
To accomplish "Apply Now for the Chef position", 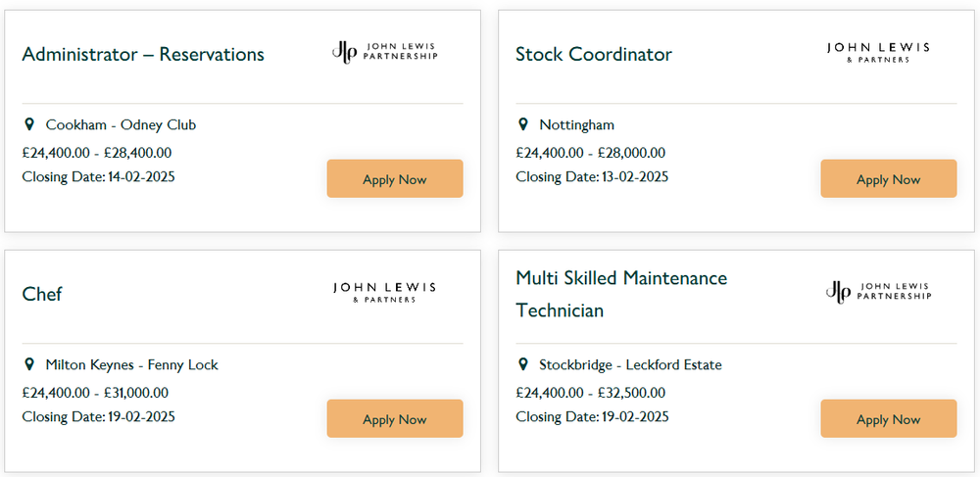I will pos(395,419).
